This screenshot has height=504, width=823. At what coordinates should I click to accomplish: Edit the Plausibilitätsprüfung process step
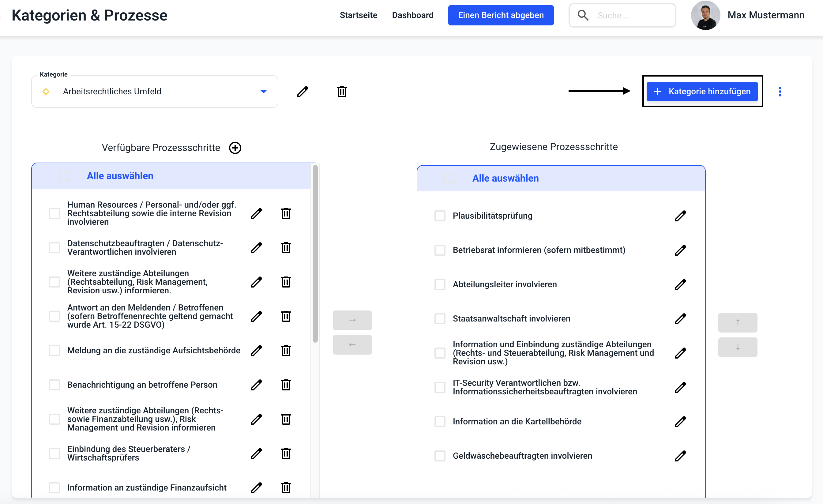tap(680, 216)
